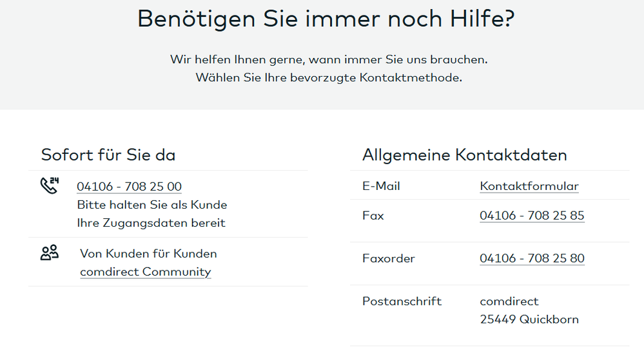Click the 'Von Kunden für Kunden' text
Viewport: 644px width, 351px height.
pos(148,254)
